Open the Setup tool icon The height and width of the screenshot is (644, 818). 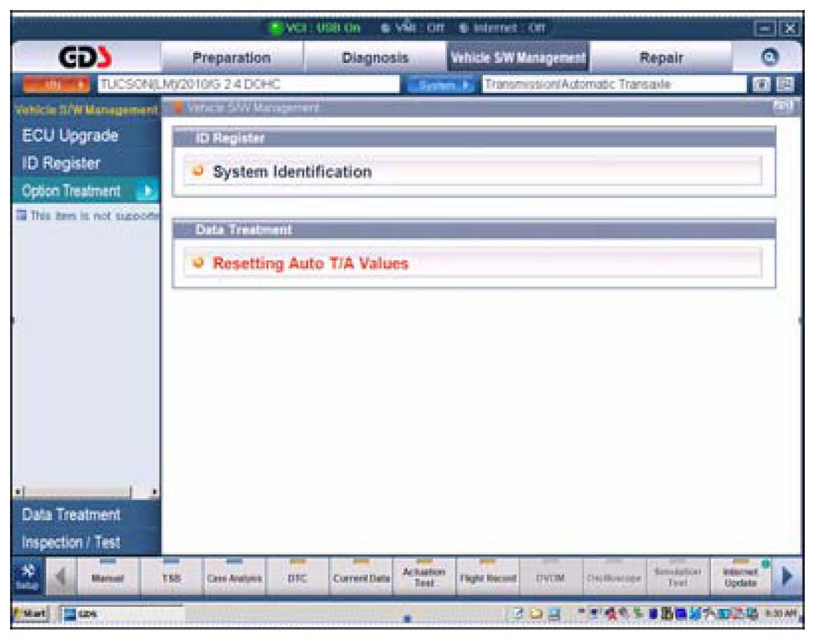[x=28, y=575]
